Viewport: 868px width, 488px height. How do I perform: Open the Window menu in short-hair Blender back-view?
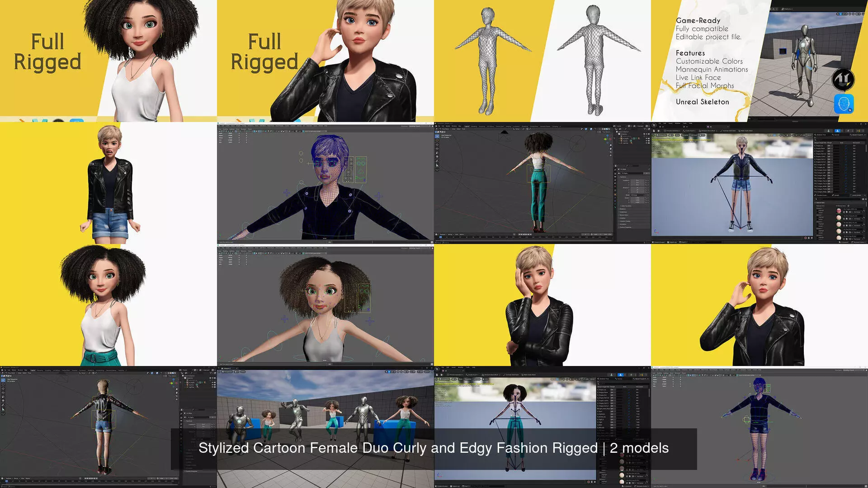coord(20,370)
